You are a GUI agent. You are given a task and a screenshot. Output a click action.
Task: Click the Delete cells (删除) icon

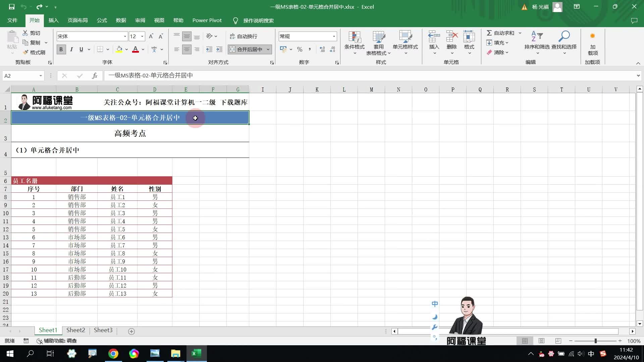click(x=452, y=36)
